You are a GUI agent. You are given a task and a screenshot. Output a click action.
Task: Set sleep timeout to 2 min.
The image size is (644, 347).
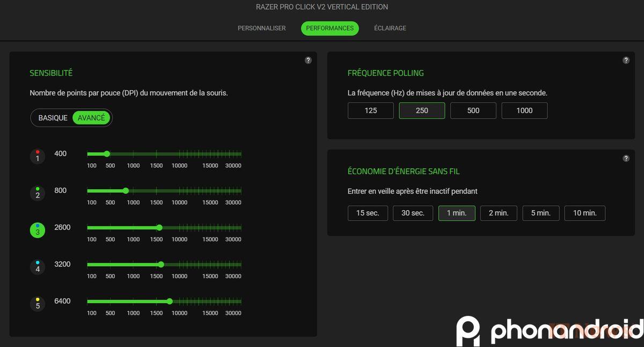499,213
